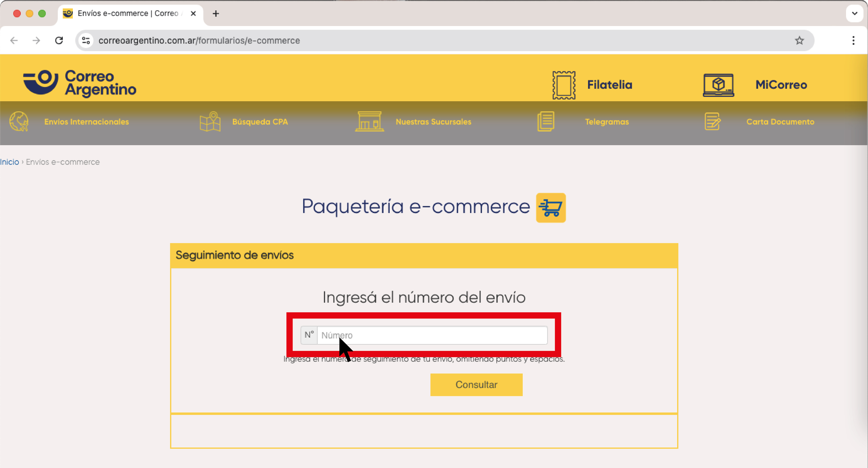868x468 pixels.
Task: Open Envíos Internacionales menu item
Action: click(87, 122)
